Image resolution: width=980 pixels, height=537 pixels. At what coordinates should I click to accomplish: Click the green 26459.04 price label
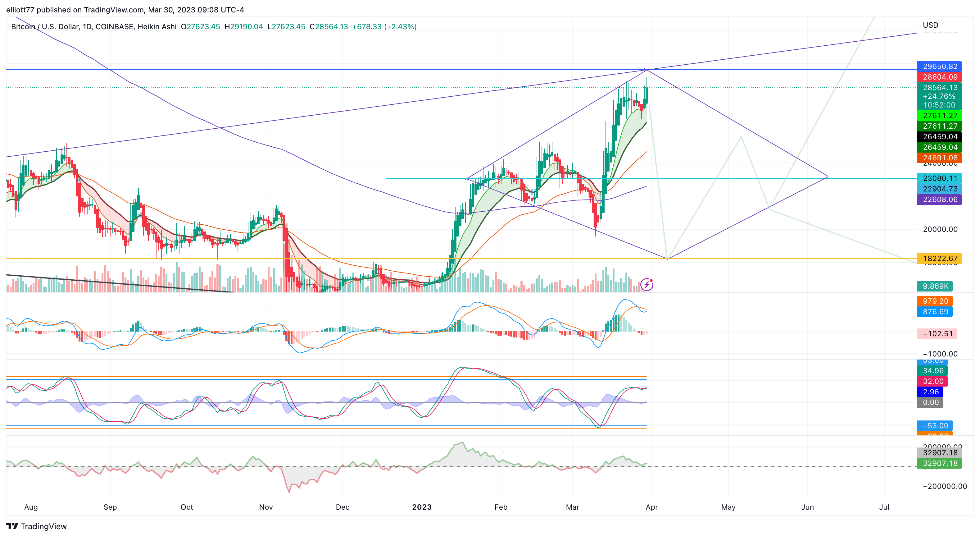[939, 147]
